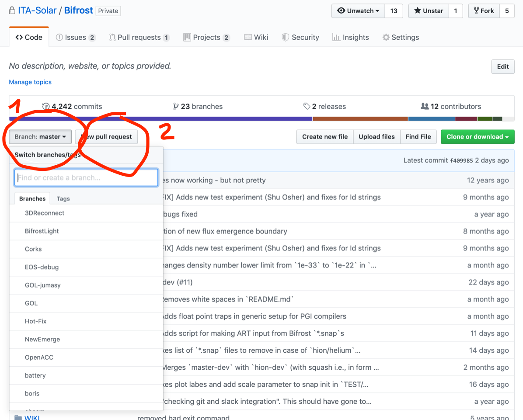Click Upload files button
This screenshot has height=420, width=523.
377,137
